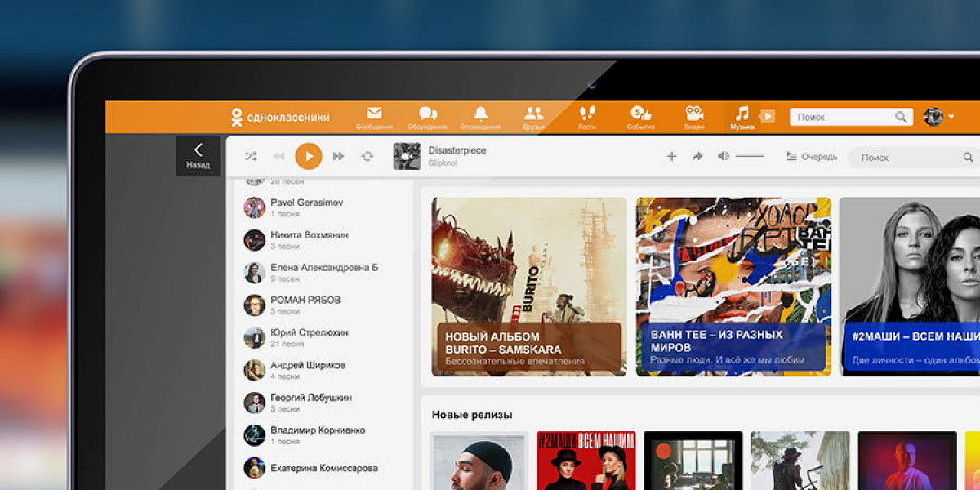Adjust the volume slider
Image resolution: width=980 pixels, height=490 pixels.
[x=750, y=156]
